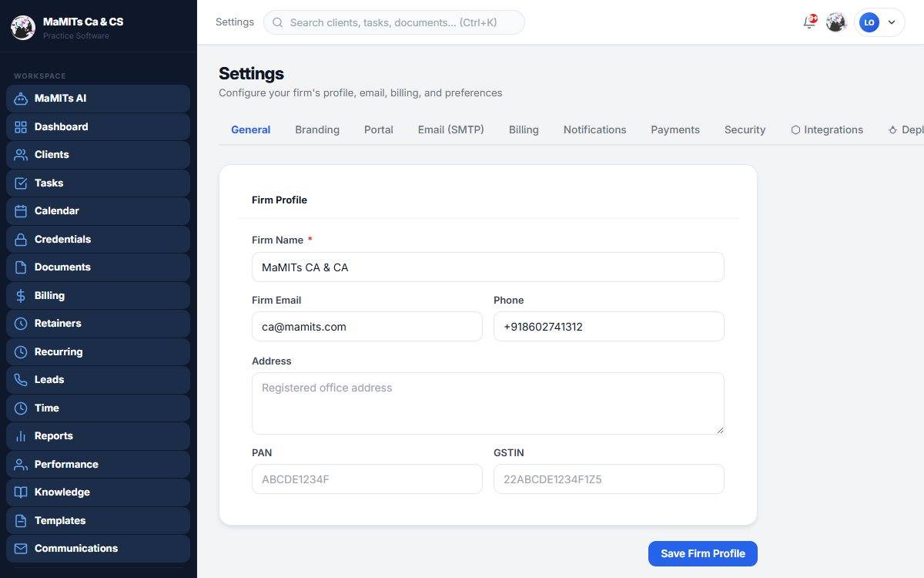Click the LO user avatar badge
Image resolution: width=924 pixels, height=578 pixels.
(x=869, y=22)
